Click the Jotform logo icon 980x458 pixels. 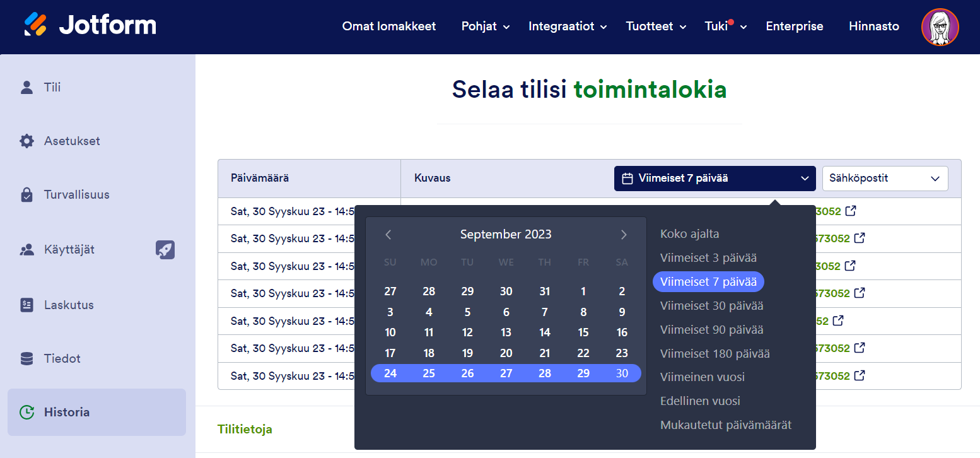click(x=36, y=25)
